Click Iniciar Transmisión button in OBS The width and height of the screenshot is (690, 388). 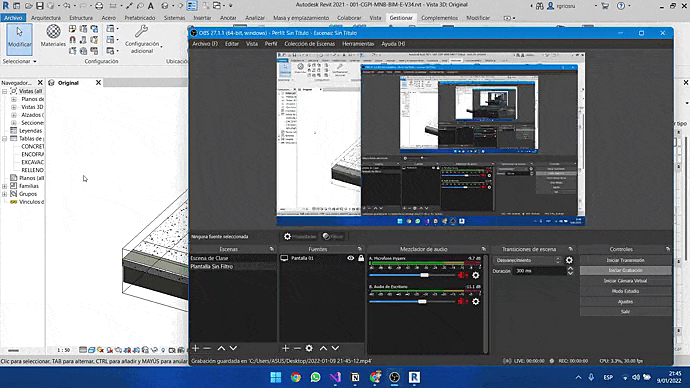pos(625,260)
